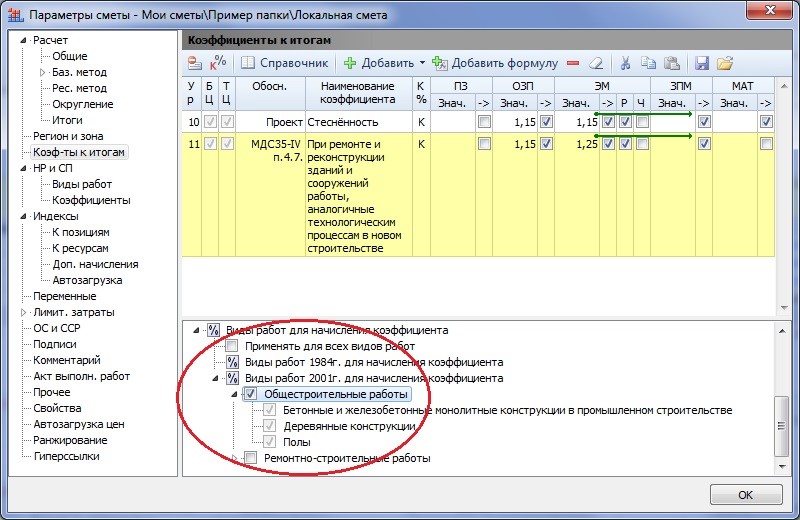
Task: Toggle ЭМ Ч checkbox in Стеснённость row
Action: click(x=642, y=121)
